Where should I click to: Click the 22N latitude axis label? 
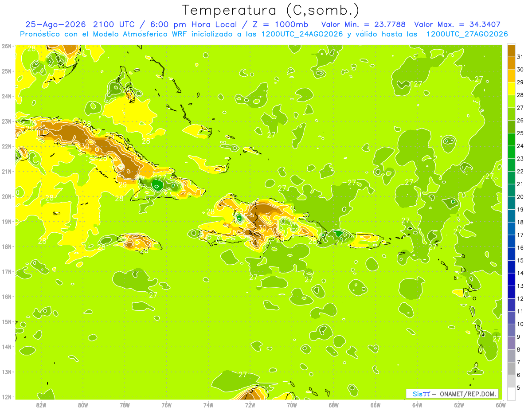click(x=6, y=146)
